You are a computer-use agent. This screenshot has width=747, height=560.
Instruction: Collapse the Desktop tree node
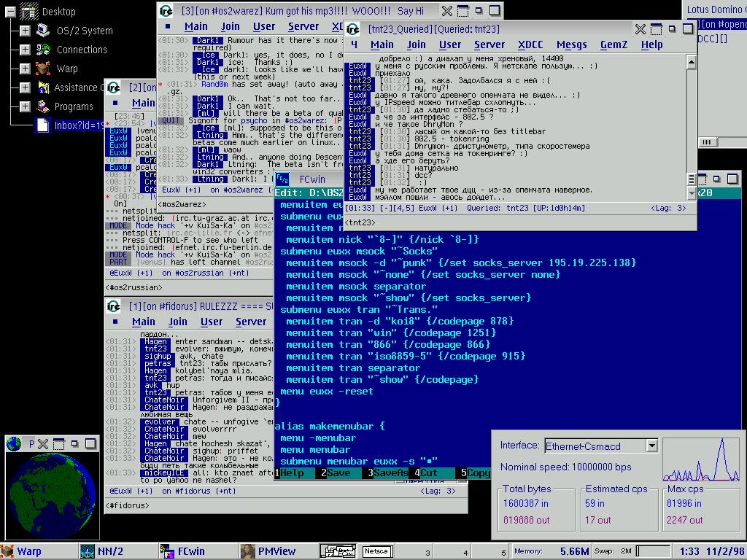10,12
